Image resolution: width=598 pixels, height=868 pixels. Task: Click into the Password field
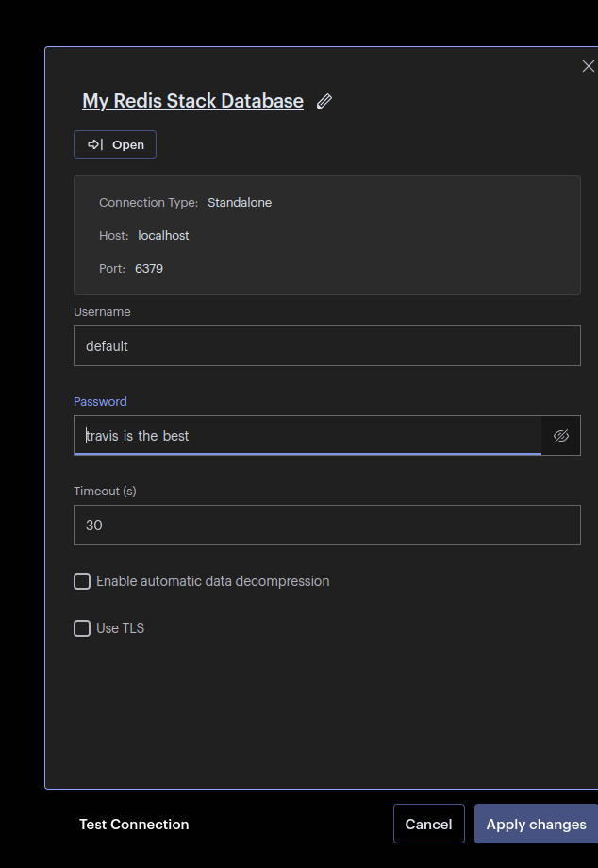point(307,436)
